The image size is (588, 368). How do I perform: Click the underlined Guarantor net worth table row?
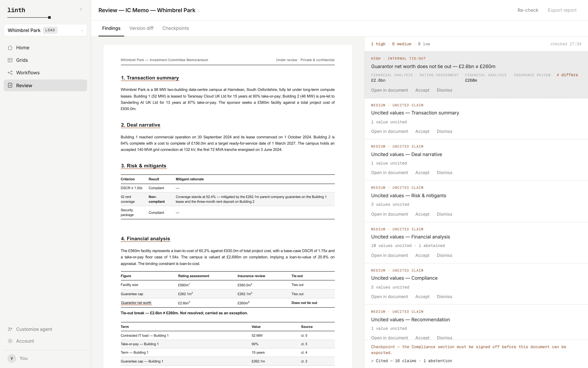[136, 303]
